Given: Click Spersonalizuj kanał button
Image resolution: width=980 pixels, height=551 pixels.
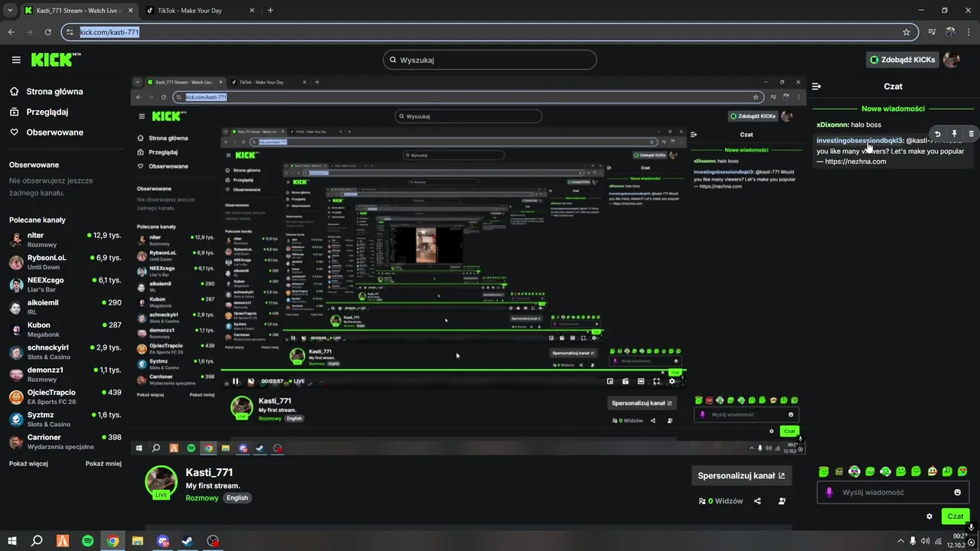Looking at the screenshot, I should click(x=741, y=475).
